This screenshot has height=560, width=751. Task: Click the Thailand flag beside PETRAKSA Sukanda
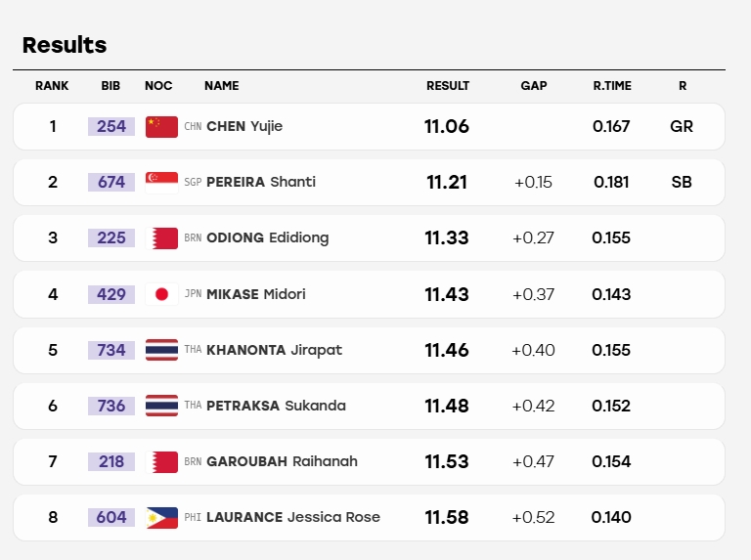[x=162, y=406]
